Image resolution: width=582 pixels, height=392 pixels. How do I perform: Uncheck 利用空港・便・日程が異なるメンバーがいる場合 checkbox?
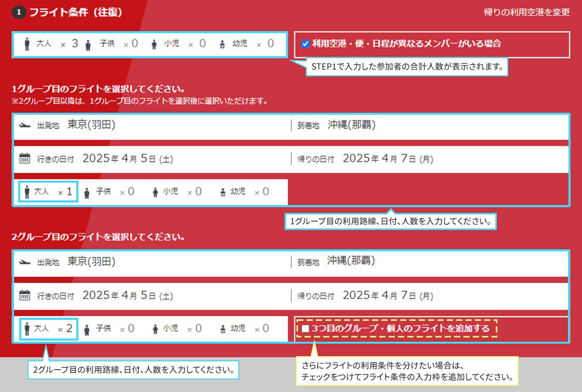click(x=305, y=44)
